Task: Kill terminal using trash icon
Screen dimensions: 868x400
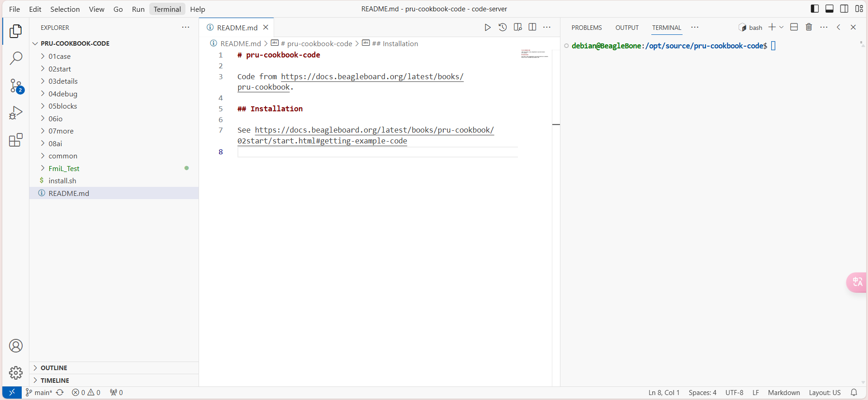Action: [x=809, y=27]
